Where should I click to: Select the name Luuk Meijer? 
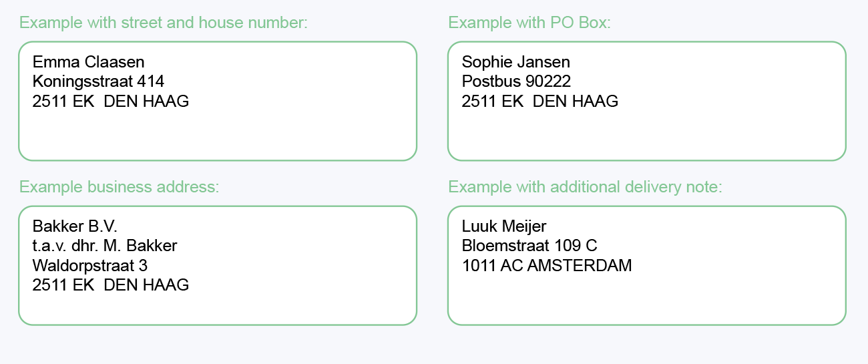(504, 226)
